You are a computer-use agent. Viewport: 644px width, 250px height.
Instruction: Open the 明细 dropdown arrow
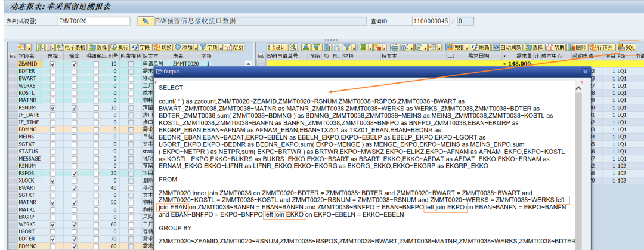pyautogui.click(x=467, y=47)
